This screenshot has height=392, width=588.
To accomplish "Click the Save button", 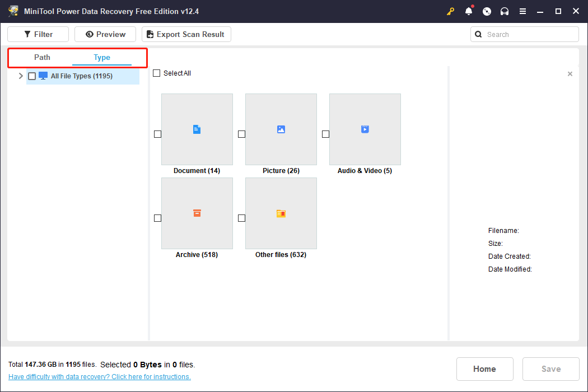I will click(551, 368).
